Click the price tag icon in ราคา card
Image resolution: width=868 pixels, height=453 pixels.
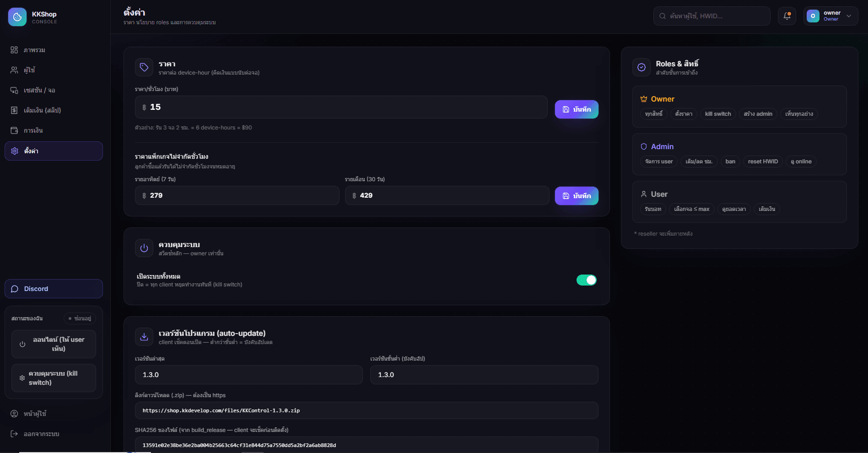(144, 67)
